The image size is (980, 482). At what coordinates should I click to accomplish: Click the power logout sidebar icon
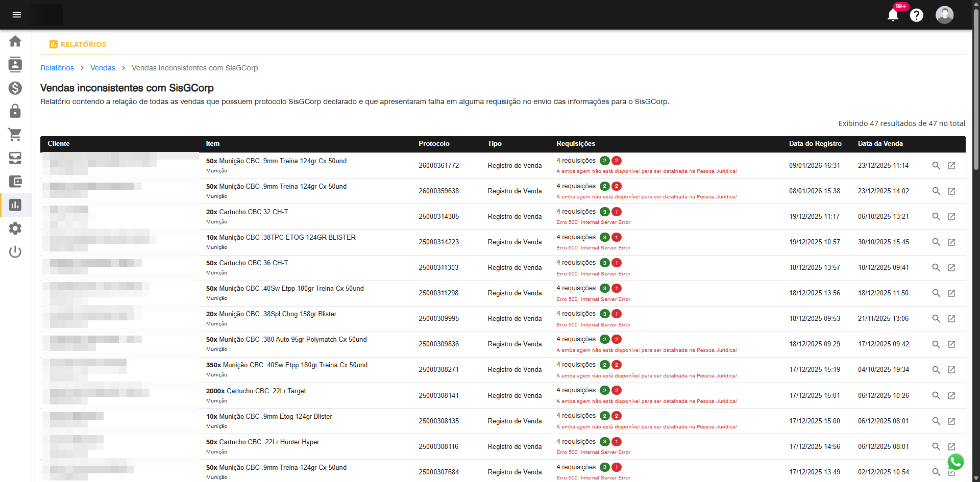coord(15,252)
